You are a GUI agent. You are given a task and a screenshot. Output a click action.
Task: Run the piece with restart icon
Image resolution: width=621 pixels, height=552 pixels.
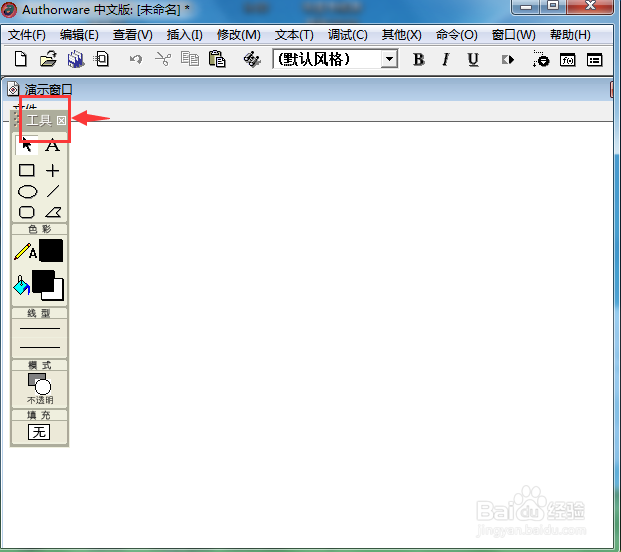click(x=508, y=60)
